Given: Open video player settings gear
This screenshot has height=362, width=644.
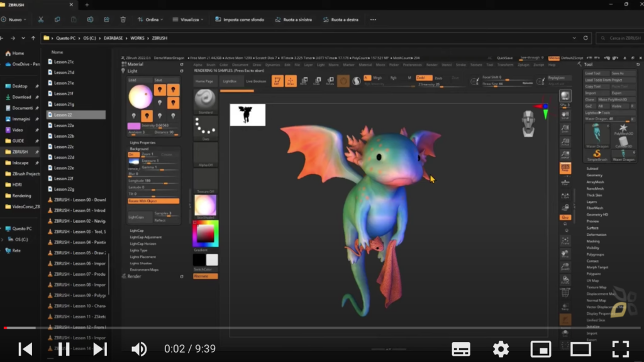Looking at the screenshot, I should pos(501,349).
